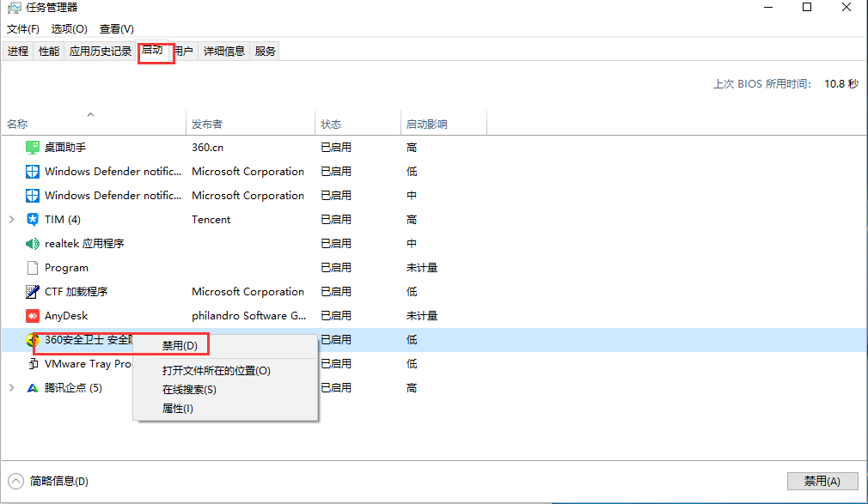The image size is (868, 504).
Task: Click the TIM app icon
Action: (33, 219)
